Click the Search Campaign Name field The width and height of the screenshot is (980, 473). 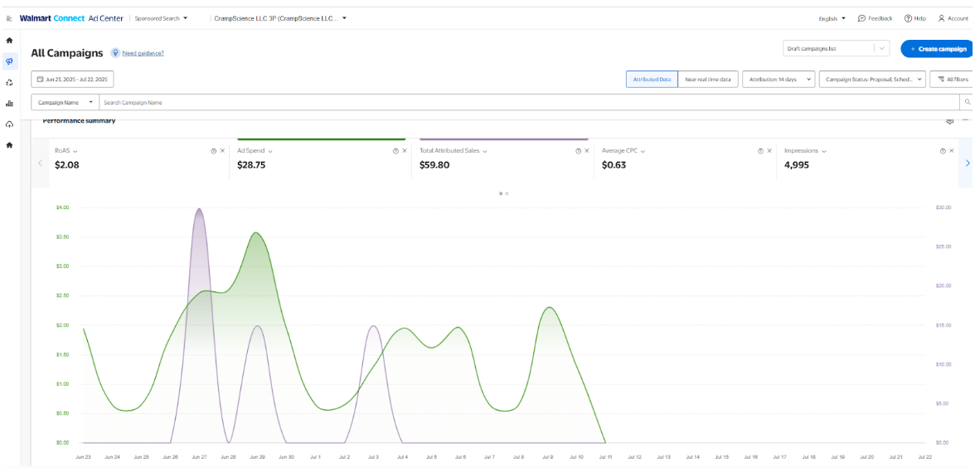[529, 102]
